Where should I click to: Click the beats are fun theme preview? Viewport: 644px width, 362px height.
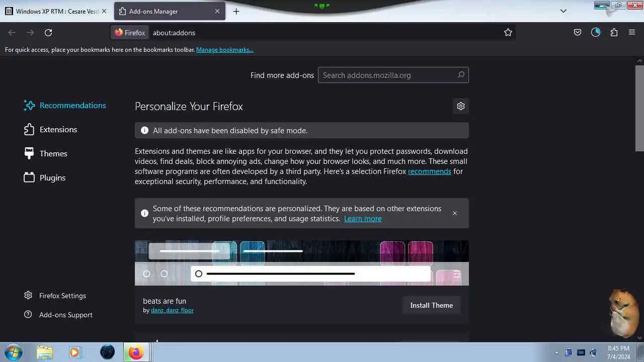(x=302, y=263)
